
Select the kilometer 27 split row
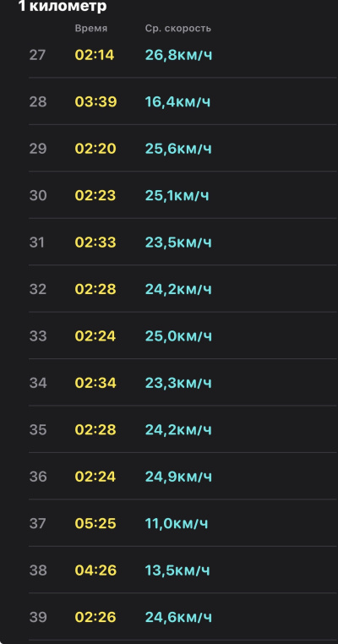coord(183,55)
